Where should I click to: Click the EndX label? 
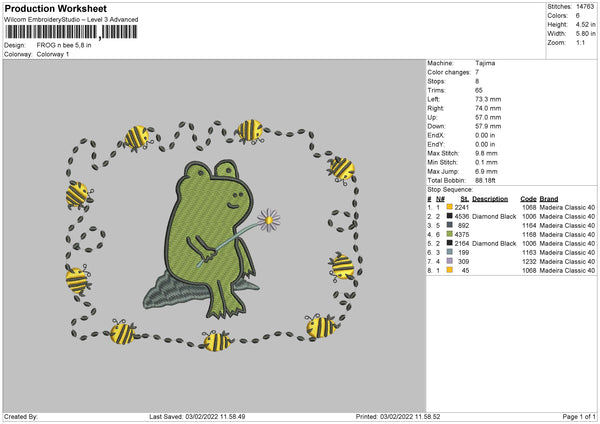pos(436,135)
